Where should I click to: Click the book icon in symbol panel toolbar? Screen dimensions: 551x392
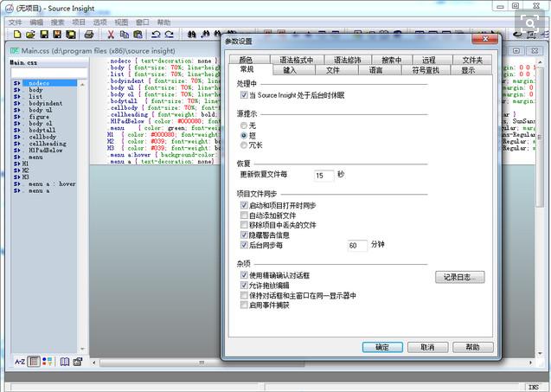pos(63,361)
